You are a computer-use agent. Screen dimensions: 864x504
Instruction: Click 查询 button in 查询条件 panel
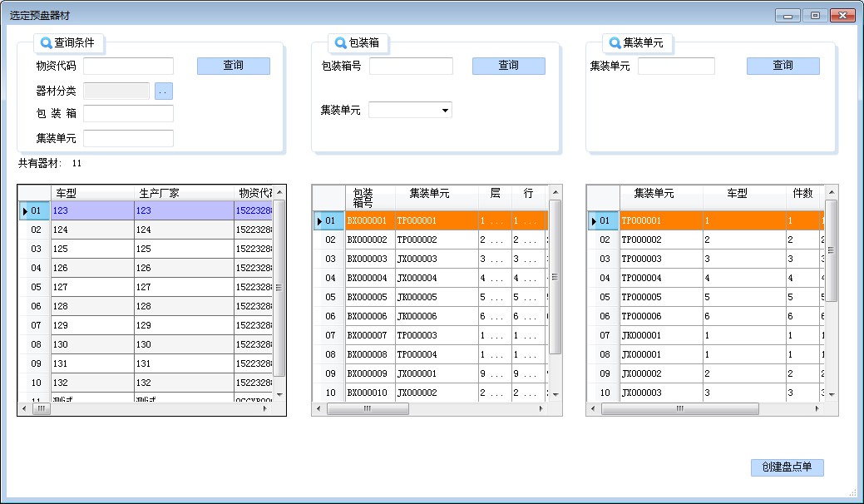tap(233, 66)
